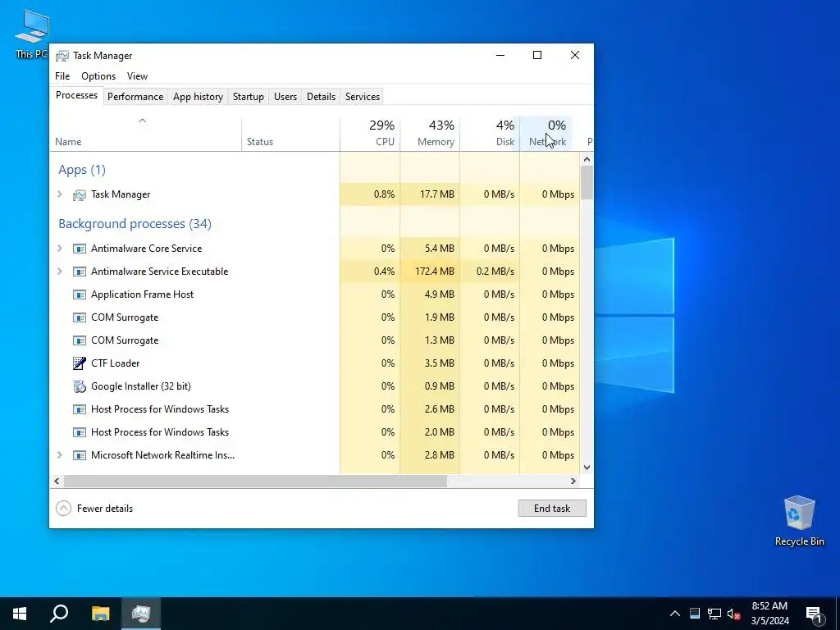840x630 pixels.
Task: Click the End task button
Action: pos(552,509)
